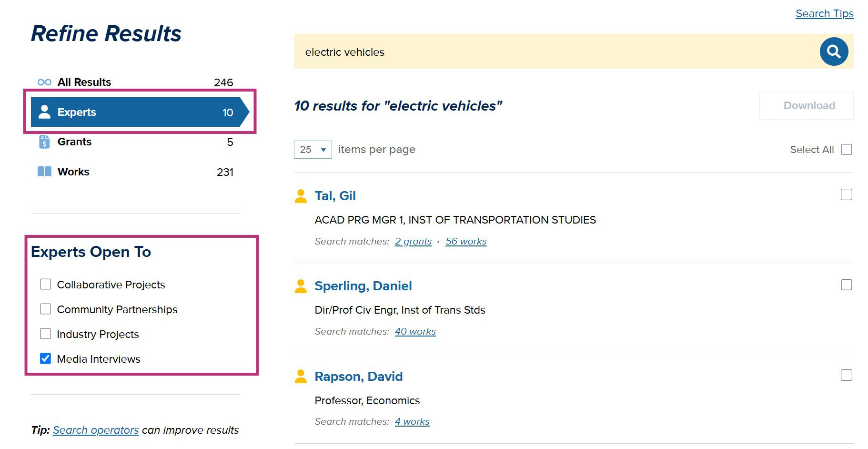The height and width of the screenshot is (449, 868).
Task: Select the Works results category
Action: [73, 172]
